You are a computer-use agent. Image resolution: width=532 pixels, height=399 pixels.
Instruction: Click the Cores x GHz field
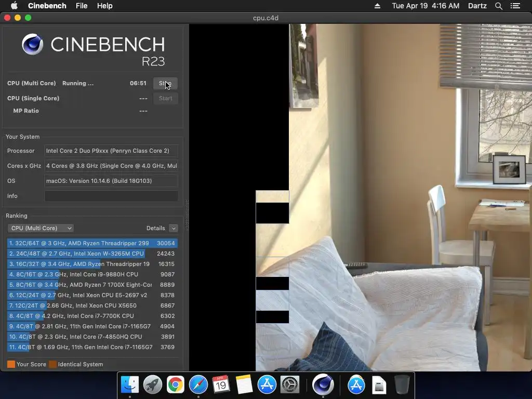pos(111,166)
